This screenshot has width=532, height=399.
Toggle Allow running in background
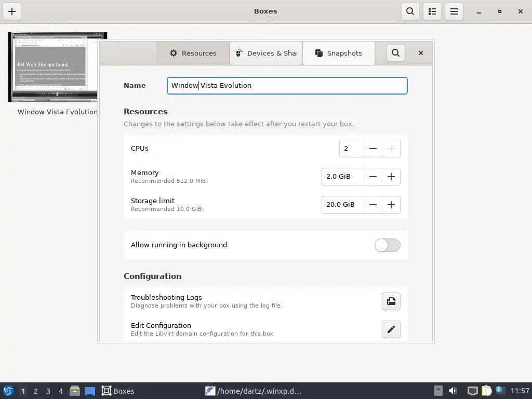387,245
